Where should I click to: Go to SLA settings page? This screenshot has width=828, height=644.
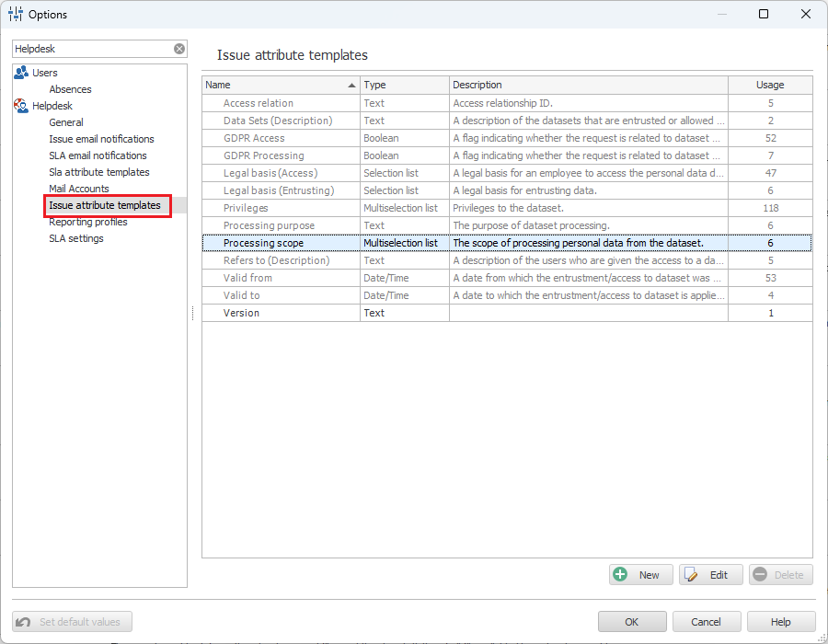(x=76, y=238)
